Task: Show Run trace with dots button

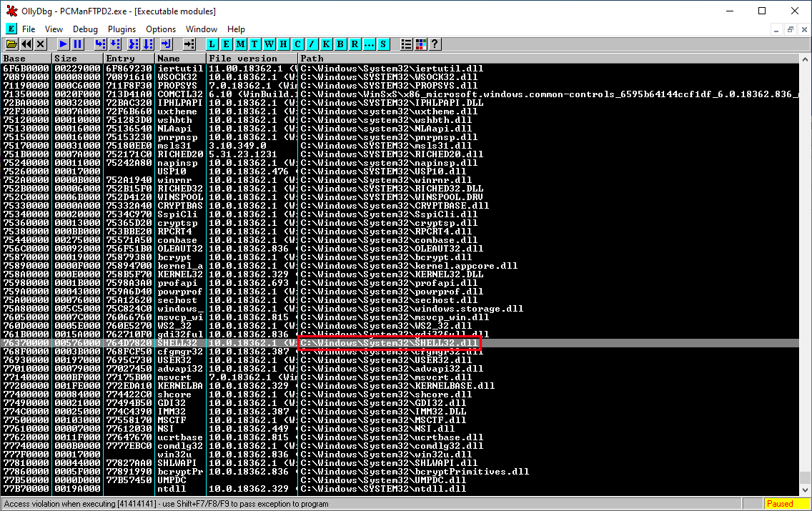Action: click(x=369, y=44)
